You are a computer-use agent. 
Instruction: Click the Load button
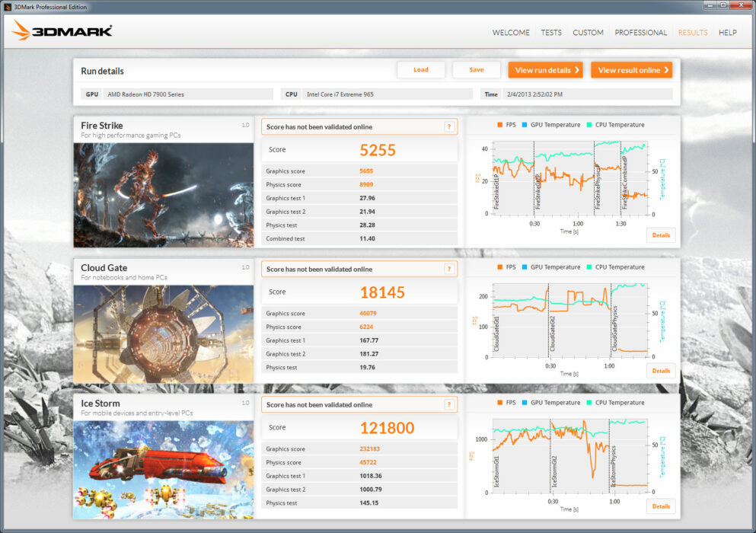(x=421, y=69)
